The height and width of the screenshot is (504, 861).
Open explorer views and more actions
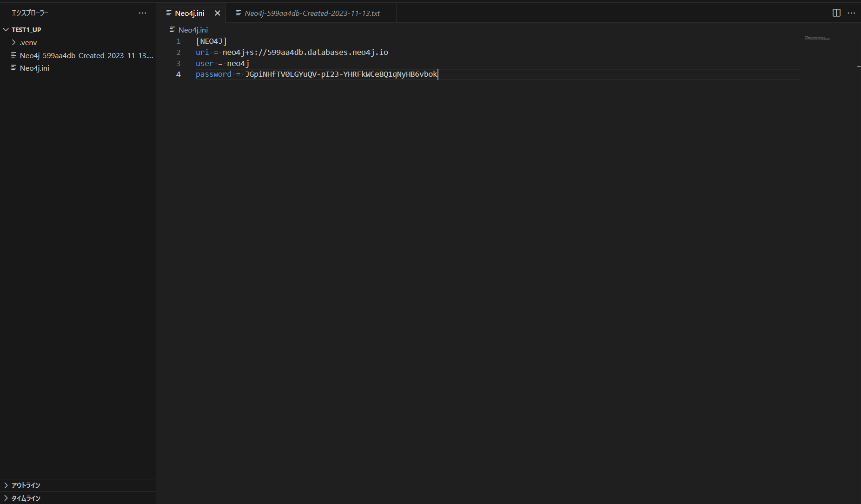tap(142, 13)
